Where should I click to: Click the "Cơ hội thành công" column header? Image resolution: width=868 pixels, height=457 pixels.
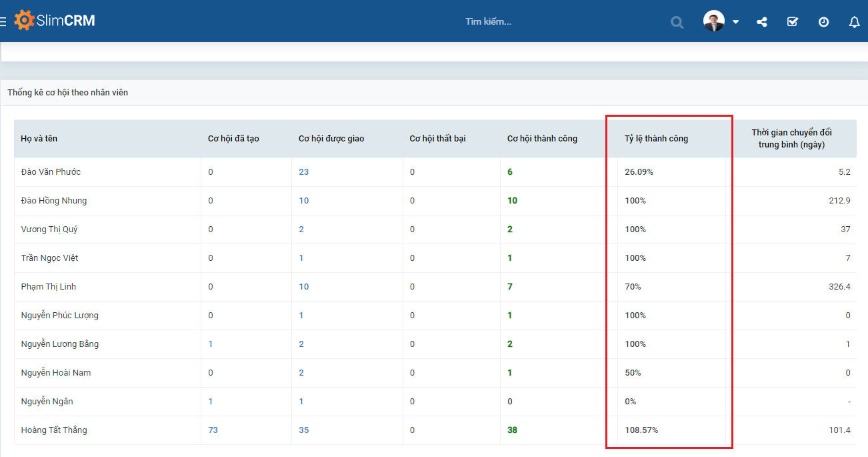(542, 139)
